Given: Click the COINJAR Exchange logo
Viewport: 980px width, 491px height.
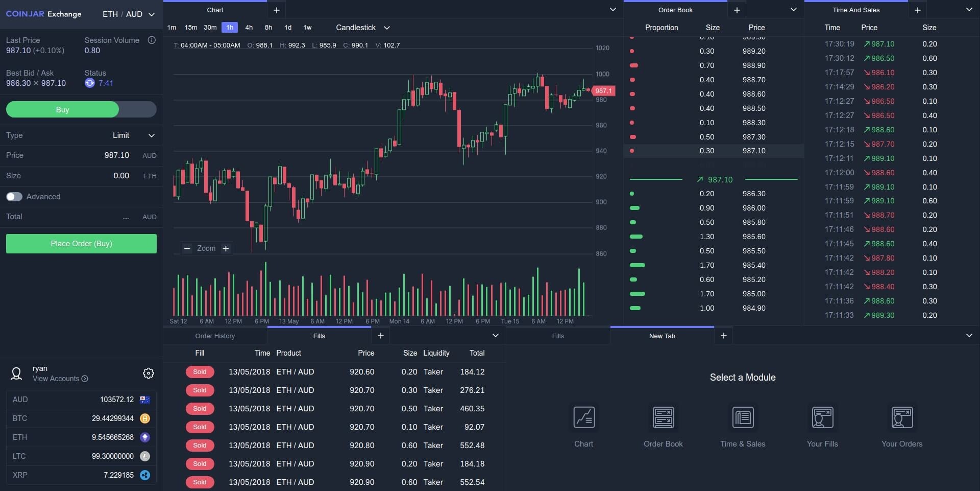Looking at the screenshot, I should [x=43, y=14].
